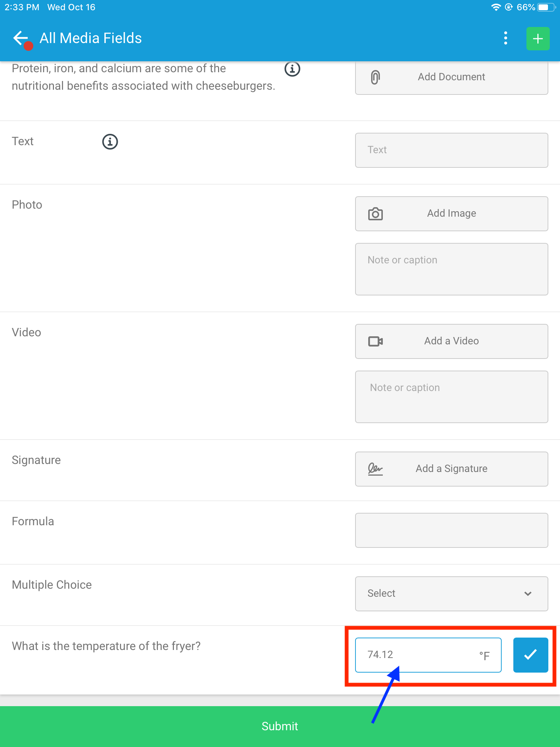The width and height of the screenshot is (560, 747).
Task: Tap the back arrow icon
Action: point(20,38)
